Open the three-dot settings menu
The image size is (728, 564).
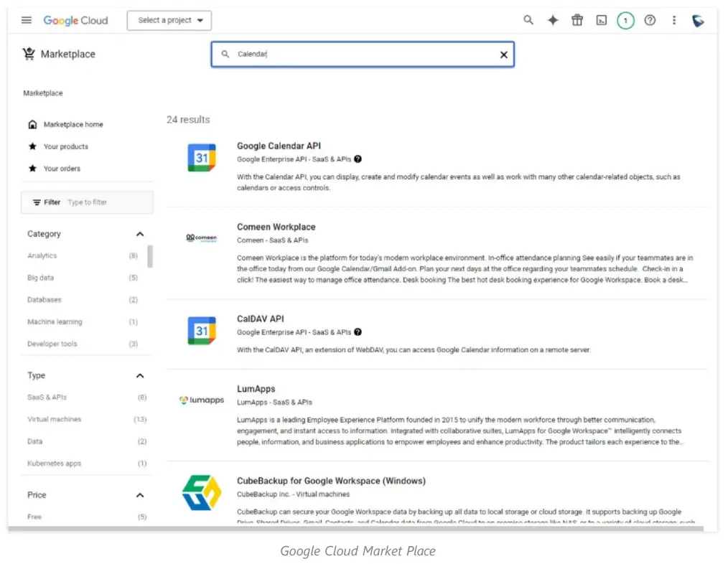(674, 20)
